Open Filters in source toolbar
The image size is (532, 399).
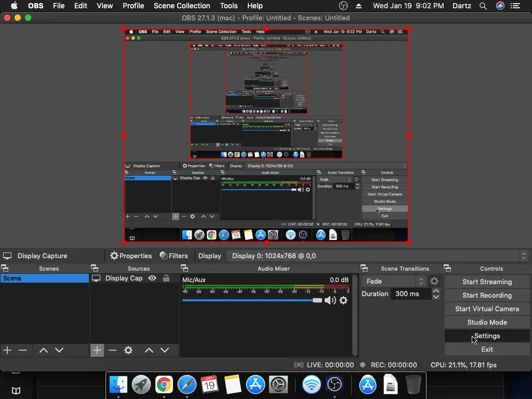(x=174, y=256)
